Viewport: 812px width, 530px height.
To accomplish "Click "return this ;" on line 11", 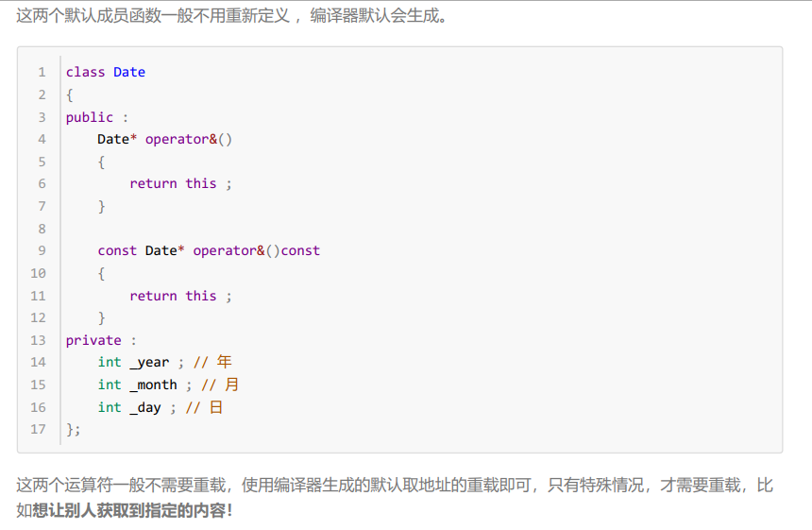I will click(180, 296).
